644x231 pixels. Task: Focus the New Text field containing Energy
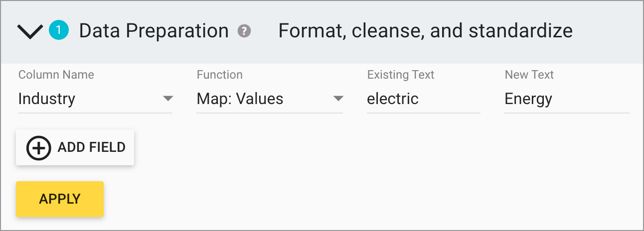coord(566,99)
